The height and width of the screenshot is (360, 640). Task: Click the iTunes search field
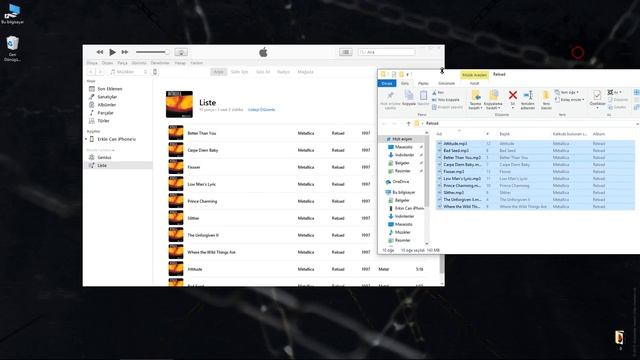[x=387, y=52]
